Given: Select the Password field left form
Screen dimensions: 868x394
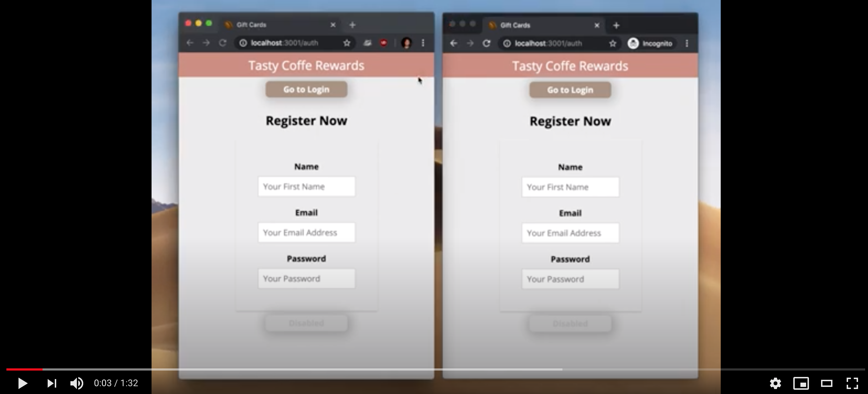Looking at the screenshot, I should point(306,278).
